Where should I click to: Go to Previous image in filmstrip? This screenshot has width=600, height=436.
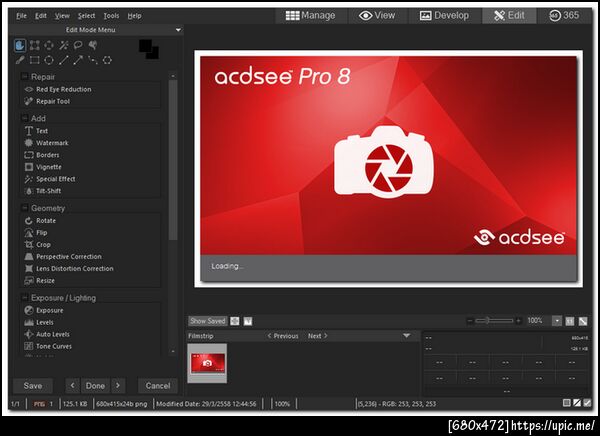[x=283, y=336]
